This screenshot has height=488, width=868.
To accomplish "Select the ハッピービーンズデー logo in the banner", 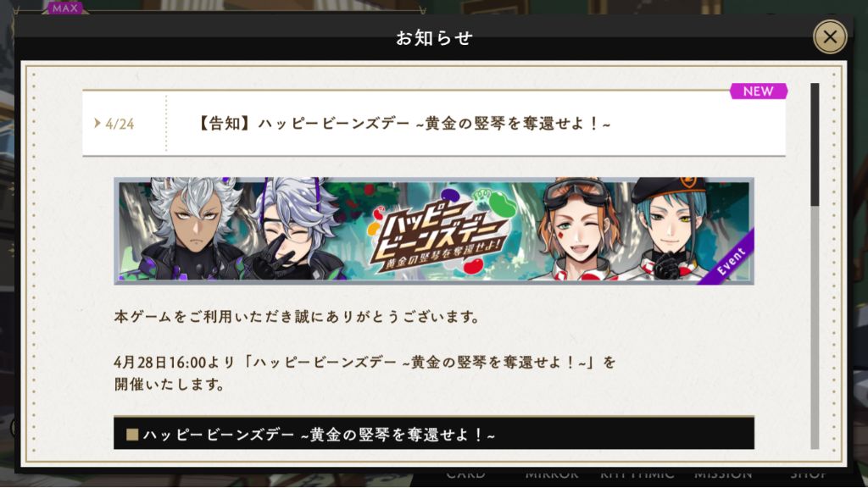I will [x=440, y=232].
